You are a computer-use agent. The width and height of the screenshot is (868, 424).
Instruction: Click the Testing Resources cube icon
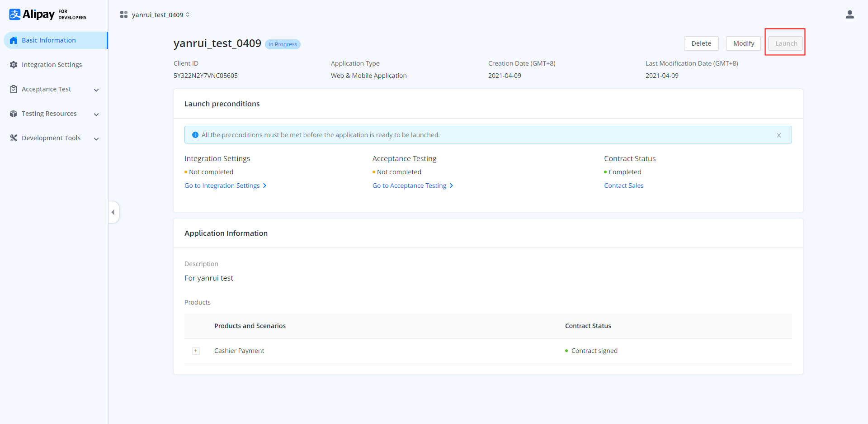(x=14, y=114)
